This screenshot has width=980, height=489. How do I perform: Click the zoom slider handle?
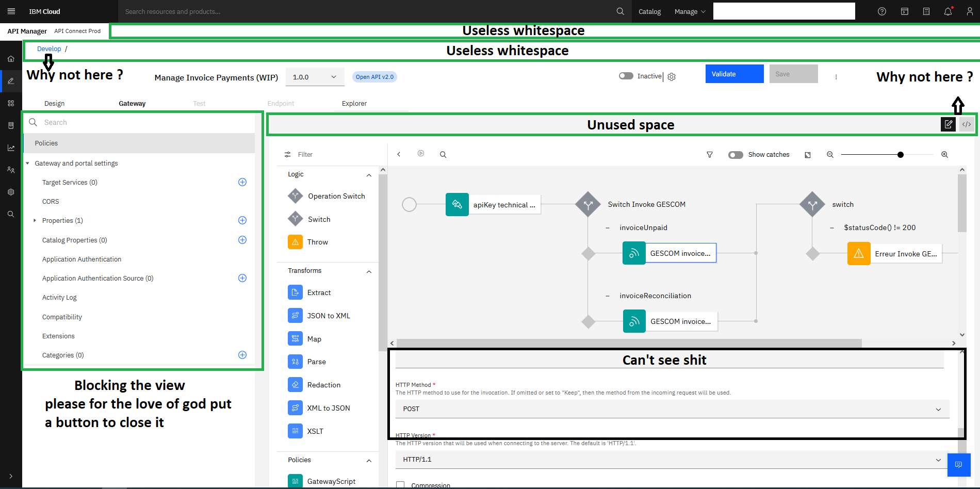901,155
